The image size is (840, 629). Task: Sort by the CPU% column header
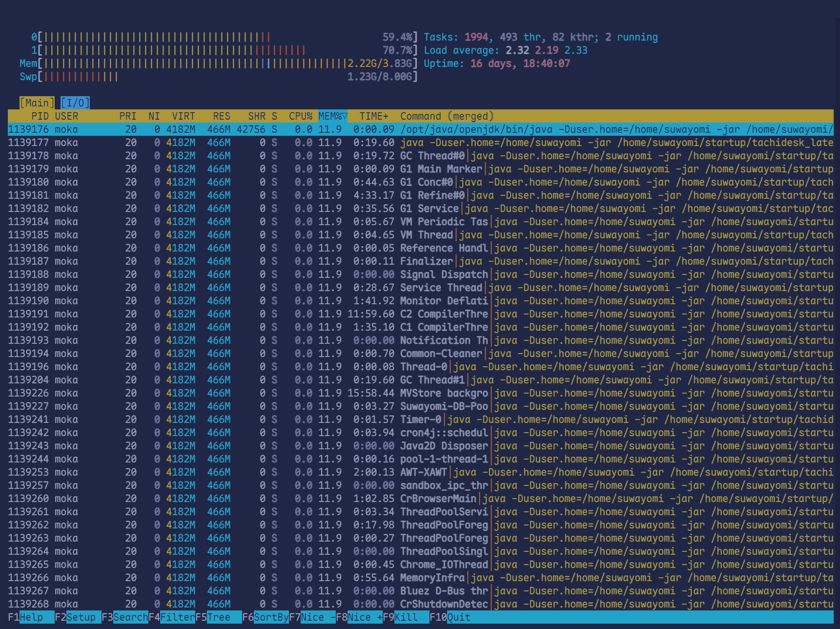point(300,116)
